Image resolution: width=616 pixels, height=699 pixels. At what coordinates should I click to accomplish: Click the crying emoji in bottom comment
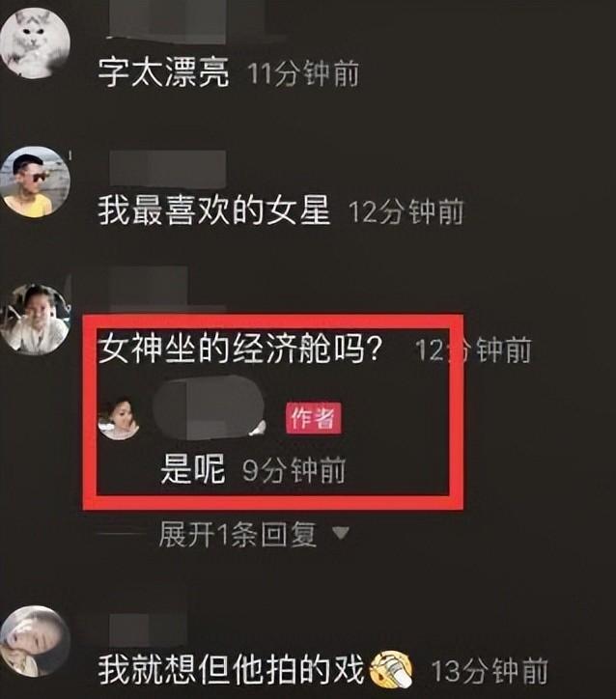pos(391,670)
